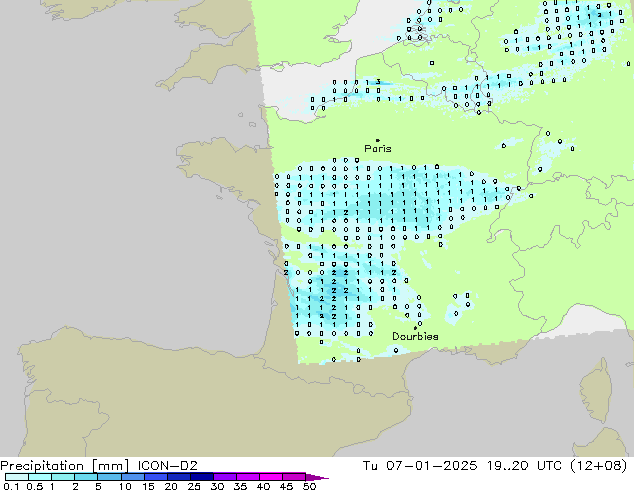Click the '(12+08)' forecast offset text
The image size is (634, 490).
click(598, 466)
